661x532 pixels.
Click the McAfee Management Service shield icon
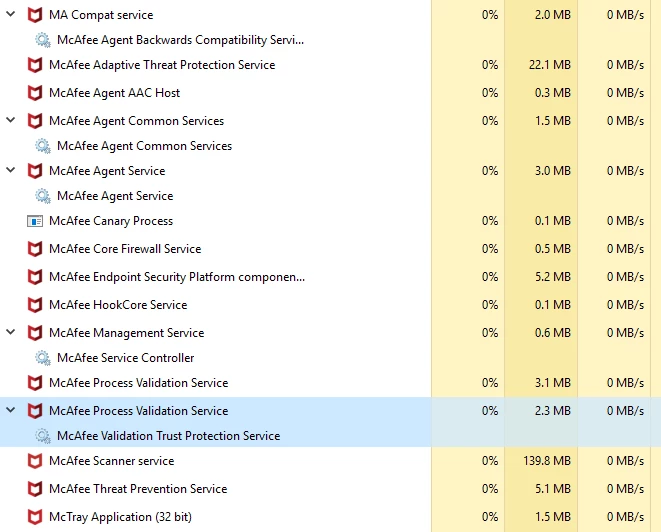tap(35, 333)
